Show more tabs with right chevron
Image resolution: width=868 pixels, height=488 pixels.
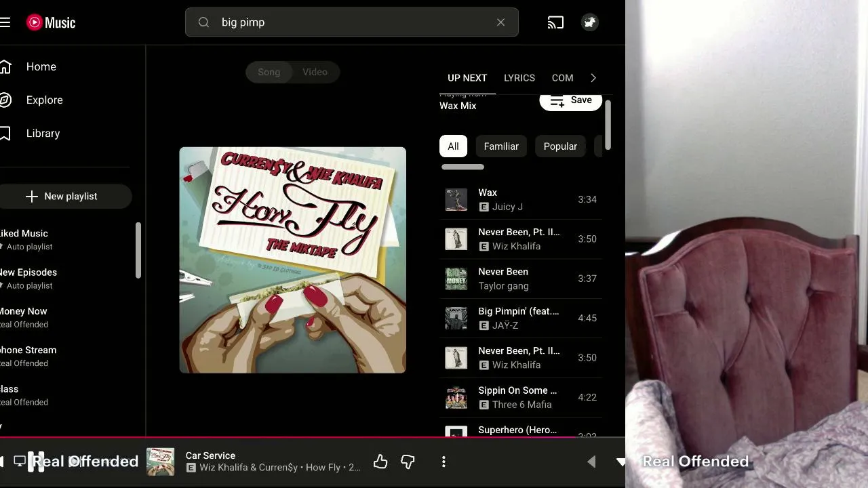[593, 78]
